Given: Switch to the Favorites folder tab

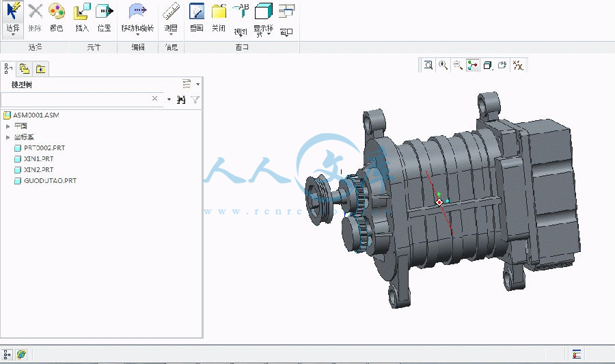Looking at the screenshot, I should (41, 69).
